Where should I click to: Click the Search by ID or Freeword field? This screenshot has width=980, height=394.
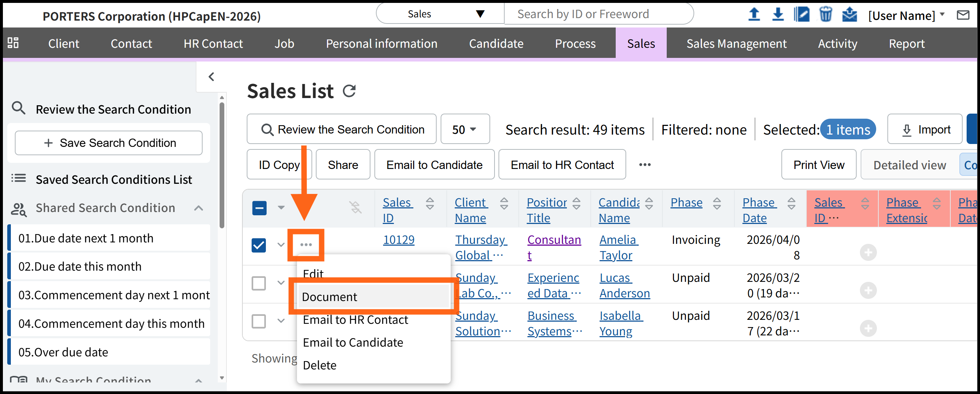click(598, 14)
